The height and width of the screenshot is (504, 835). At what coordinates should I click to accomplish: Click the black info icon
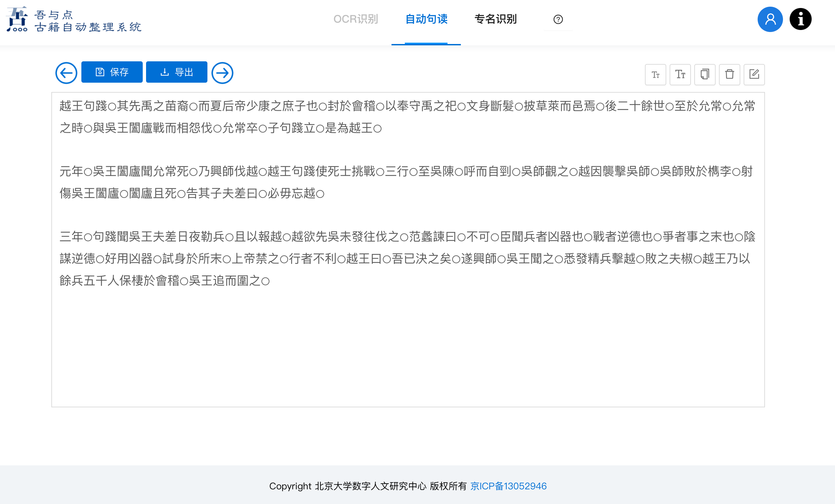[x=800, y=19]
